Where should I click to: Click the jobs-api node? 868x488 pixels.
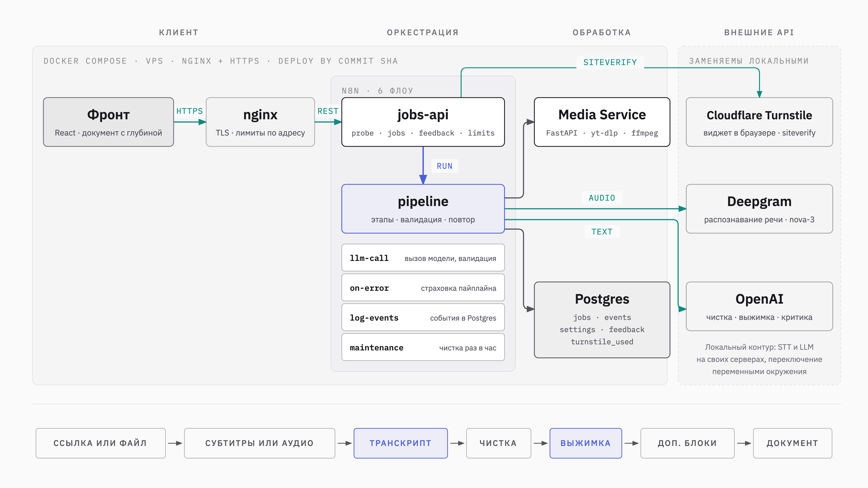423,122
